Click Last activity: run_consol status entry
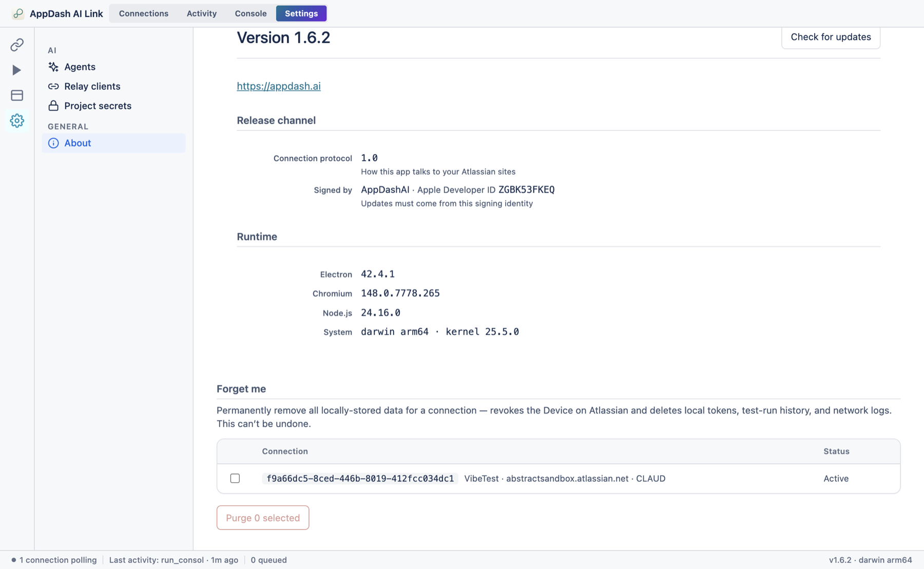The height and width of the screenshot is (569, 924). [x=174, y=560]
